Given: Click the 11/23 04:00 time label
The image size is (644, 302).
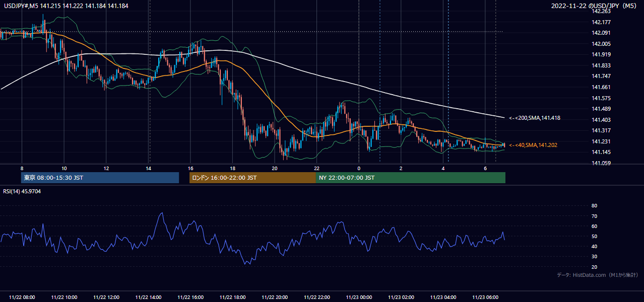Looking at the screenshot, I should click(x=443, y=297).
